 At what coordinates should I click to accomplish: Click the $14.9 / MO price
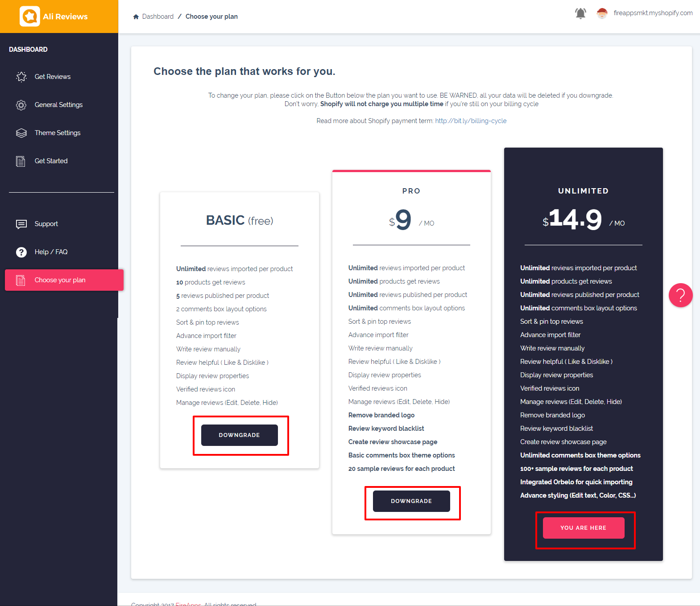[x=584, y=219]
